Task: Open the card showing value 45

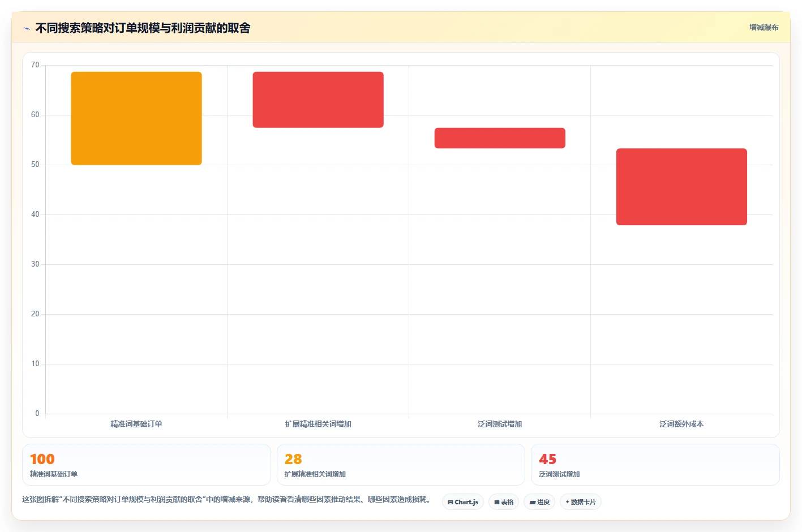Action: [655, 465]
